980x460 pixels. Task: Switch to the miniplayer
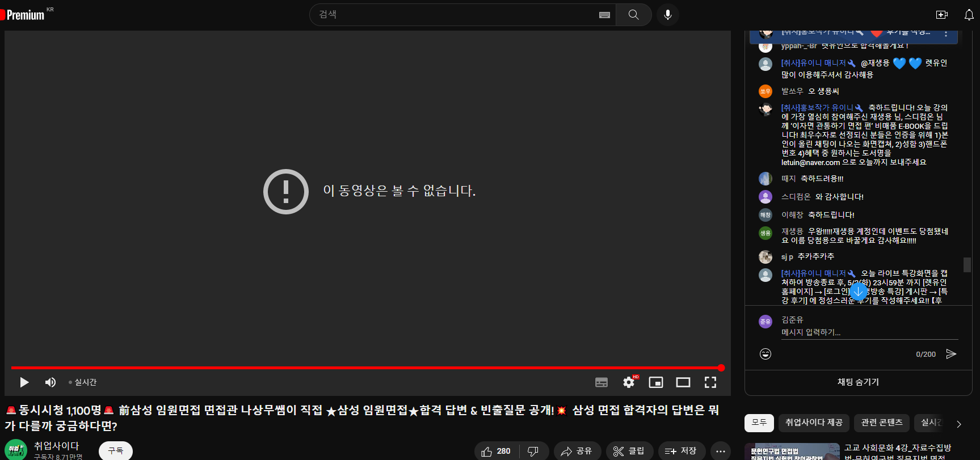point(656,382)
